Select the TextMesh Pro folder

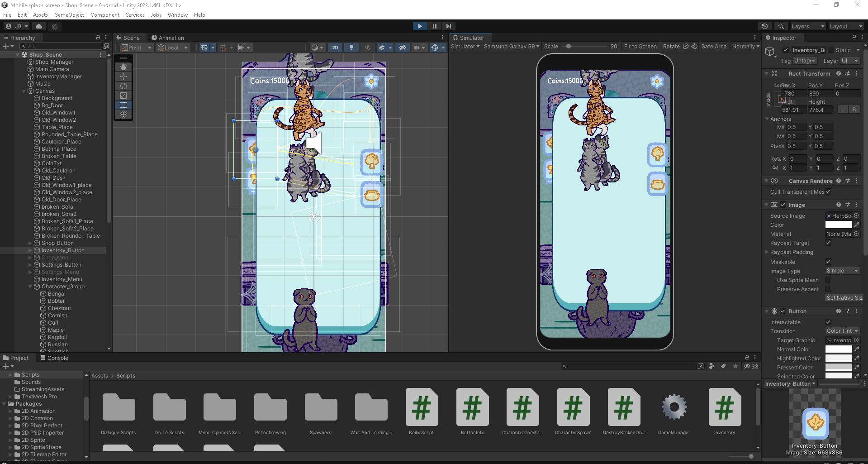(39, 397)
